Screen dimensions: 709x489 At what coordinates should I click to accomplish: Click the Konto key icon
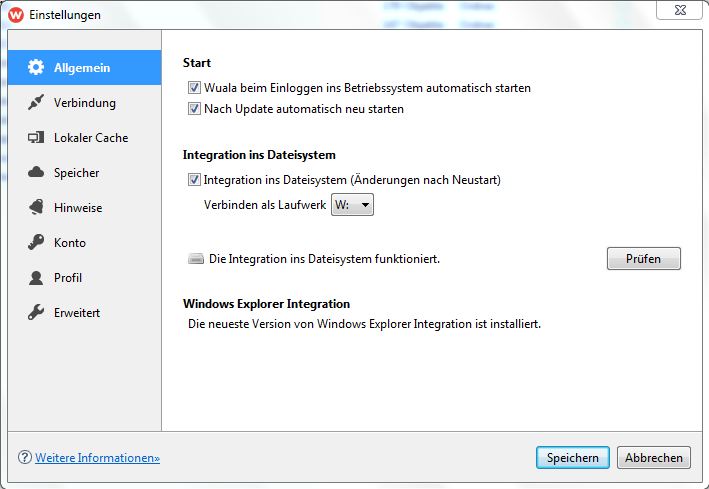click(x=36, y=242)
